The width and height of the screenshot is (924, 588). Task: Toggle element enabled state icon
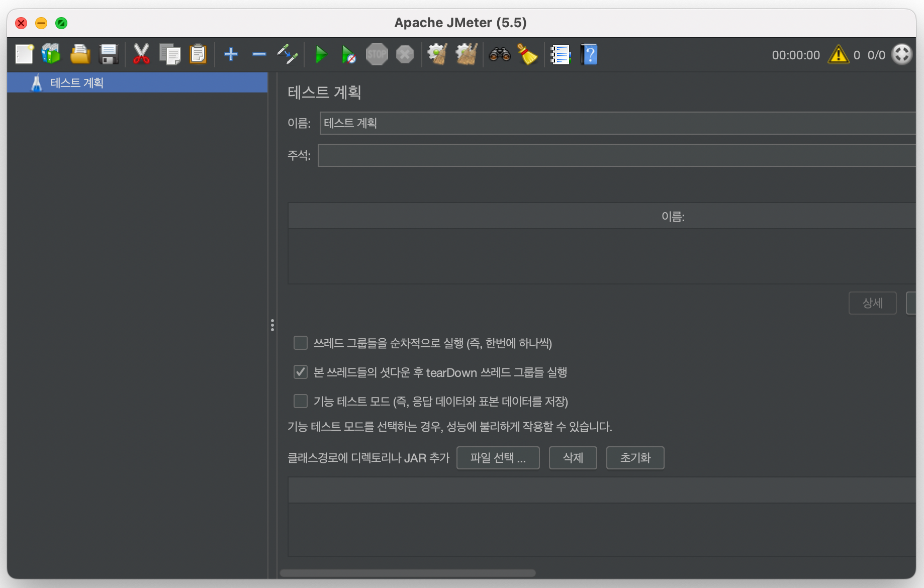[x=288, y=54]
